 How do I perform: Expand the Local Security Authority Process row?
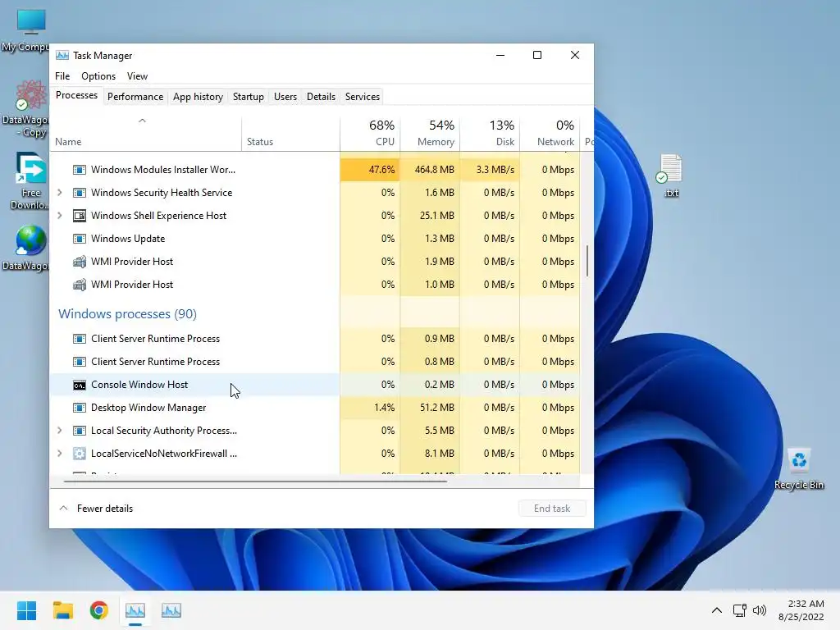59,430
